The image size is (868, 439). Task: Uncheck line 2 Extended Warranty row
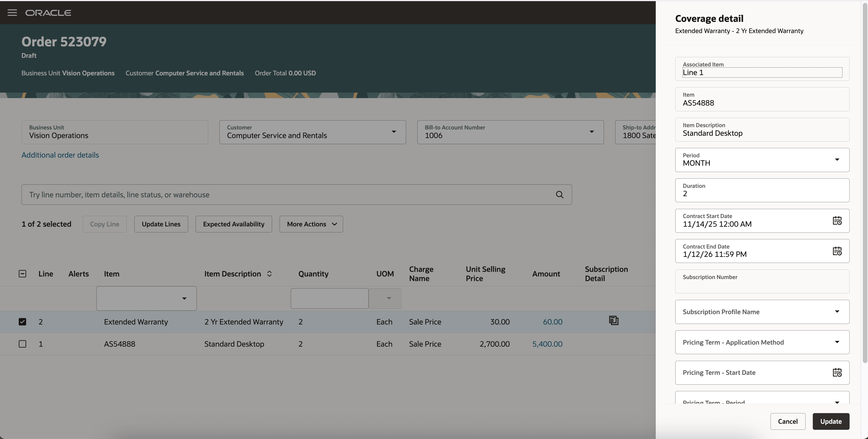(22, 322)
